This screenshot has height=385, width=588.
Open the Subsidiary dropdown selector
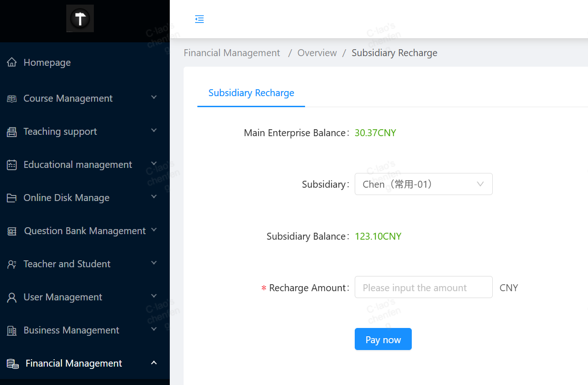coord(423,184)
